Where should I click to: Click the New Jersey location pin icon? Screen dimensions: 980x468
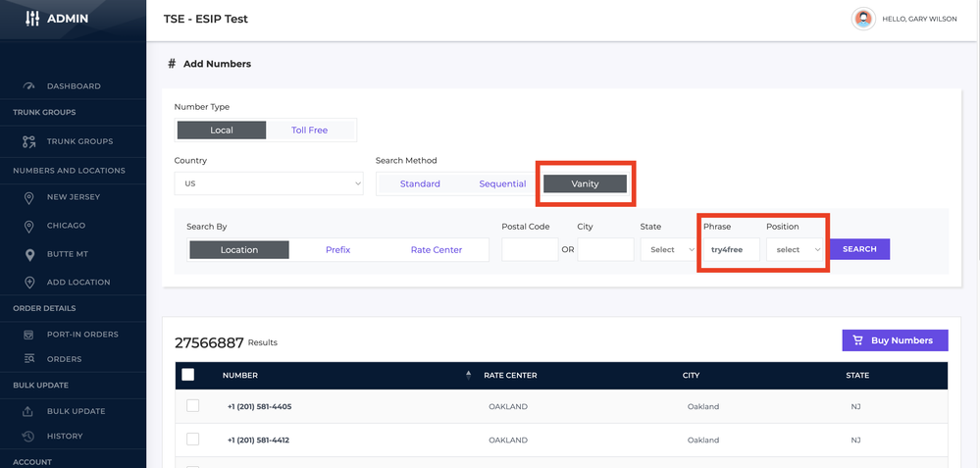coord(28,197)
